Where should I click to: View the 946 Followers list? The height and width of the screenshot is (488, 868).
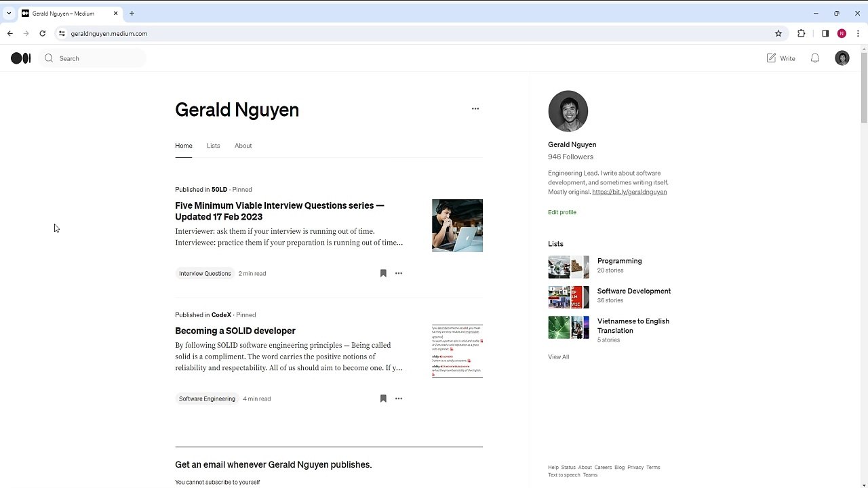click(x=570, y=157)
